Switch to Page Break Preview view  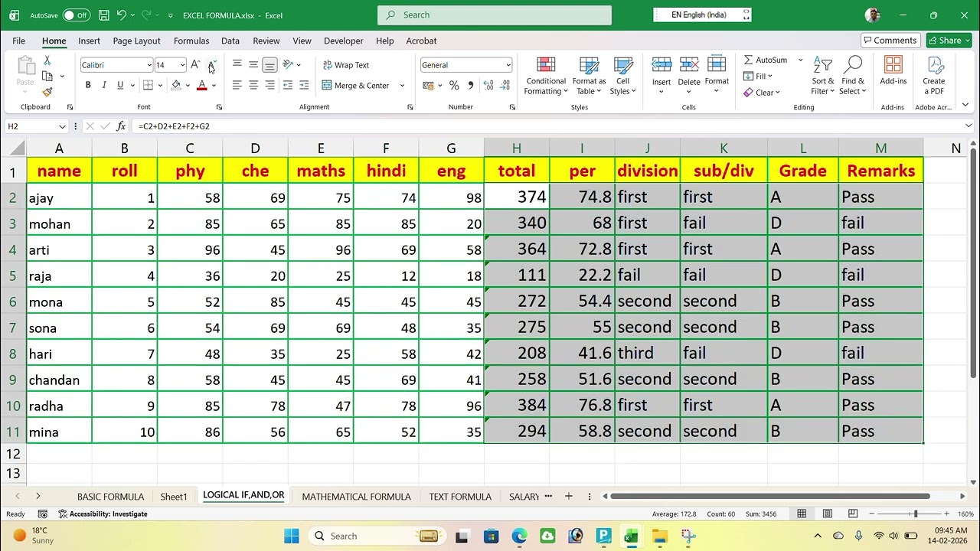(852, 514)
